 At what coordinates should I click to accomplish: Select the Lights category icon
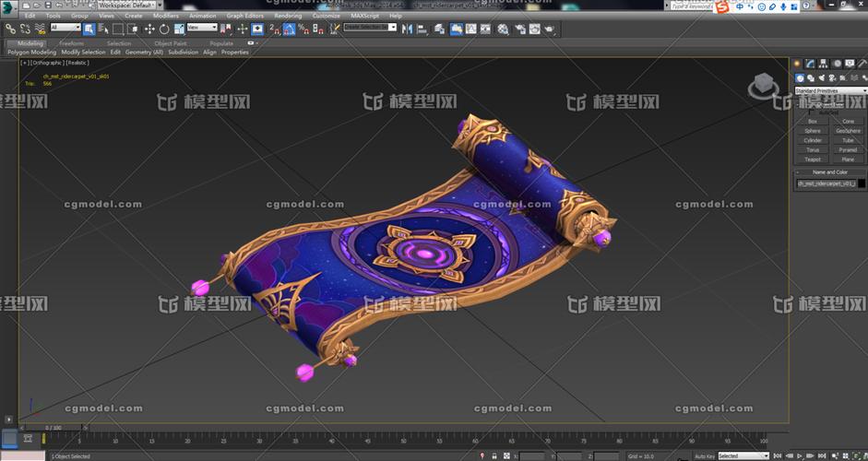(823, 77)
